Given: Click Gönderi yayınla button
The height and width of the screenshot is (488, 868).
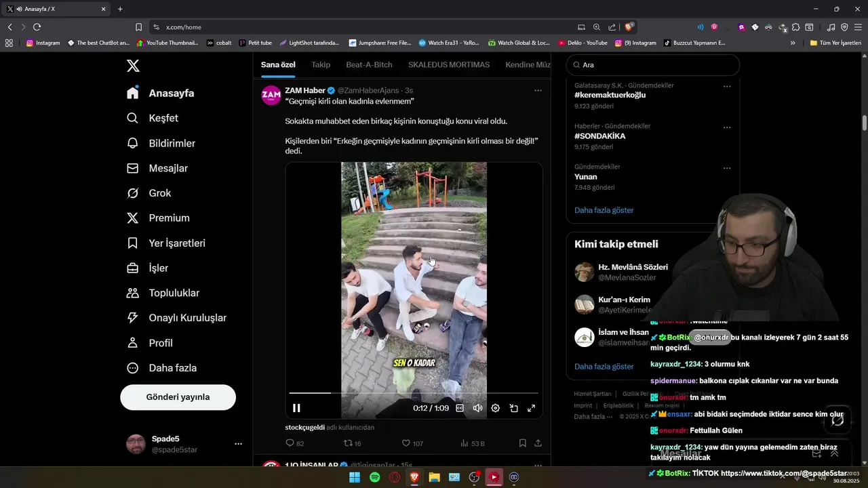Looking at the screenshot, I should click(178, 397).
